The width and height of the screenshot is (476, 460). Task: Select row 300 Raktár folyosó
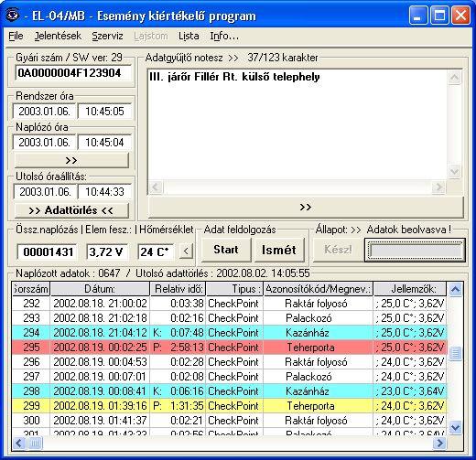click(x=230, y=421)
